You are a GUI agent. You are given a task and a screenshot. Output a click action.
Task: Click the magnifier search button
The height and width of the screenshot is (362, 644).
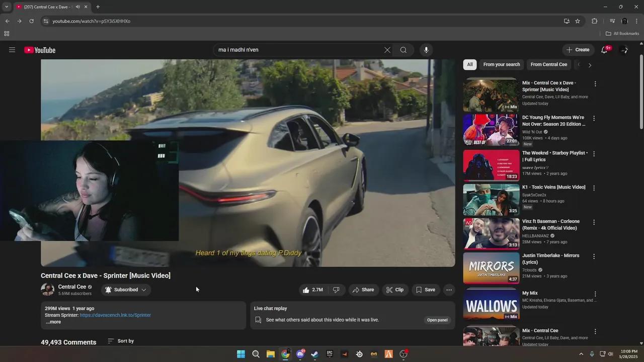click(x=404, y=50)
